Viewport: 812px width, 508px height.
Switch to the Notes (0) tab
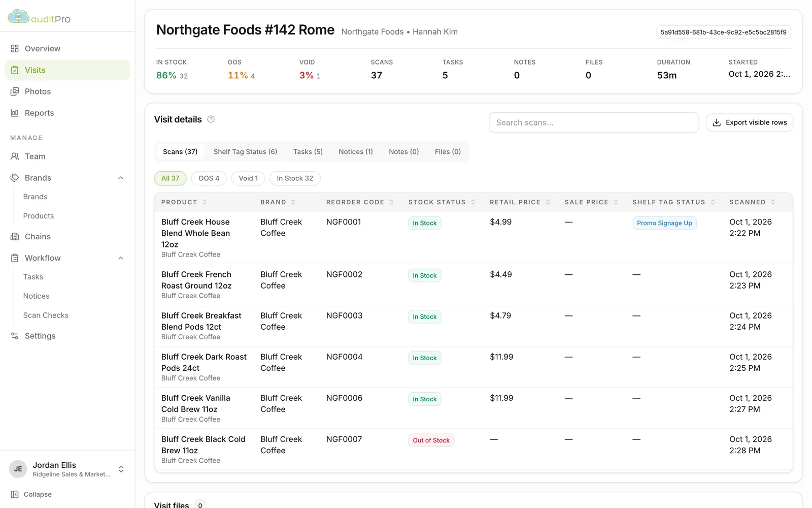click(404, 152)
